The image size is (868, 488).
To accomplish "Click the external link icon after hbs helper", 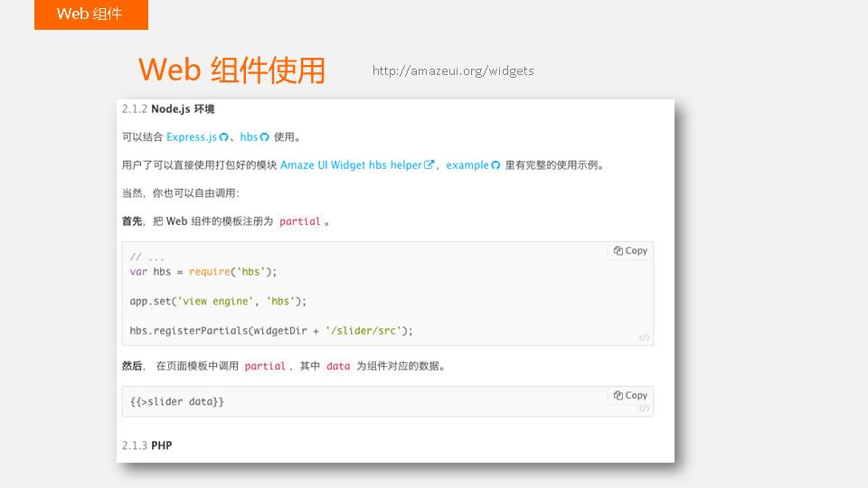I will [429, 165].
